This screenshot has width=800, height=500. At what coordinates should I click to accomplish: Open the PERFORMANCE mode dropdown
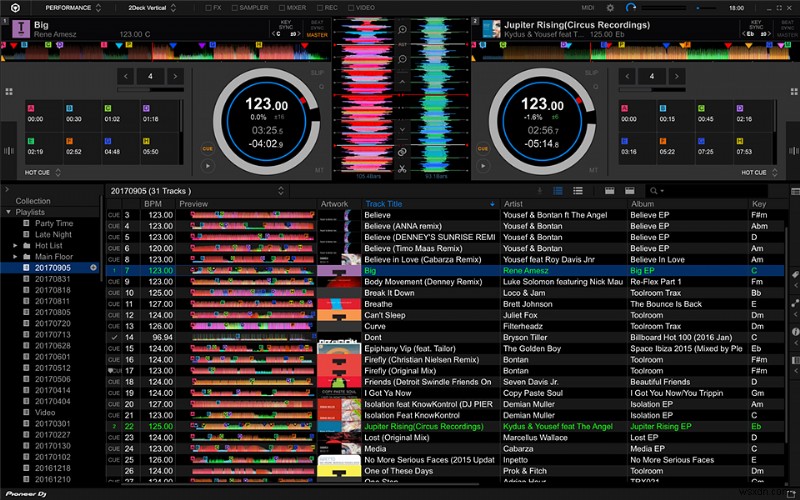[x=73, y=8]
